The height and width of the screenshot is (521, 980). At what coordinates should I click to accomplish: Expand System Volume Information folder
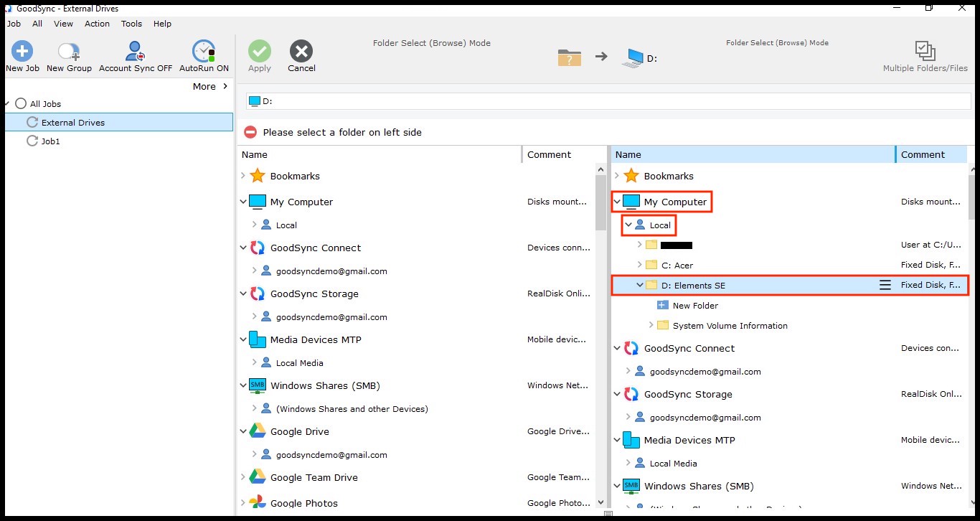coord(651,326)
